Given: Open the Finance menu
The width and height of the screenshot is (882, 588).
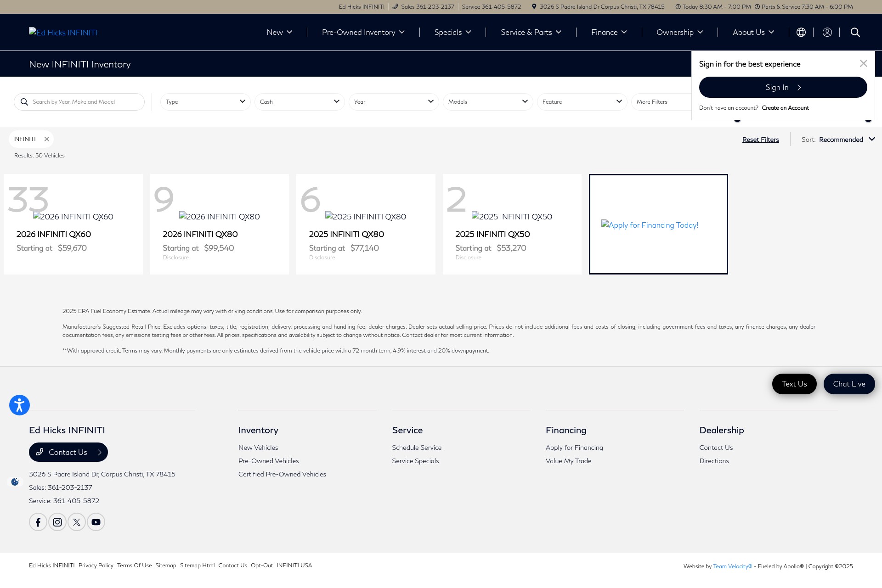Looking at the screenshot, I should pos(609,32).
